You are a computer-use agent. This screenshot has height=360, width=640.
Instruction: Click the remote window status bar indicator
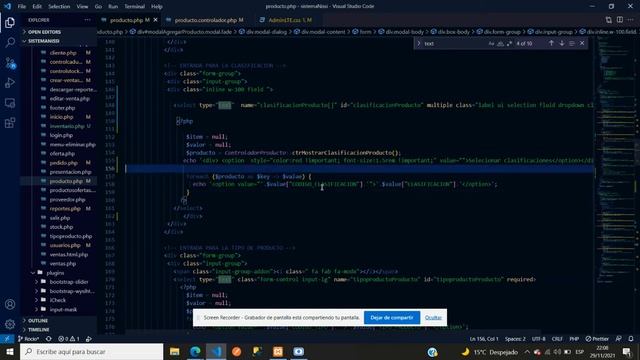(7, 339)
